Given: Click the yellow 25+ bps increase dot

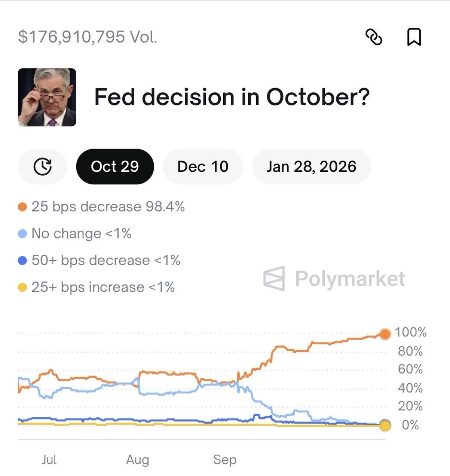Looking at the screenshot, I should point(22,288).
